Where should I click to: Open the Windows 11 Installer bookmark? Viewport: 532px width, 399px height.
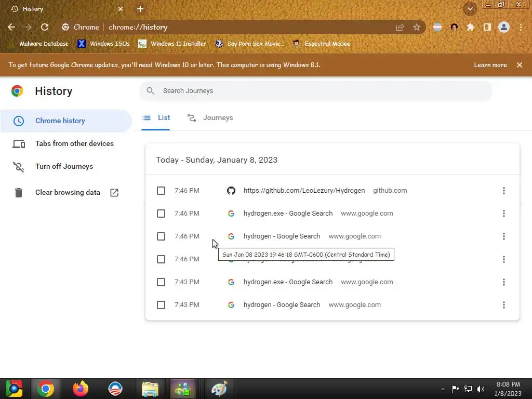(172, 44)
